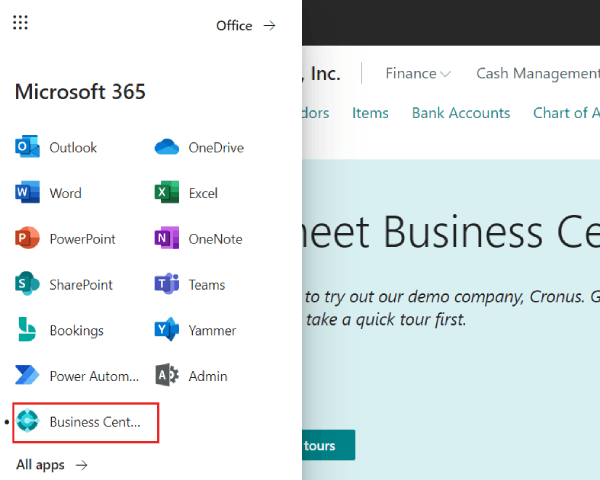Open the Outlook app icon
Viewport: 600px width, 480px height.
(x=27, y=146)
